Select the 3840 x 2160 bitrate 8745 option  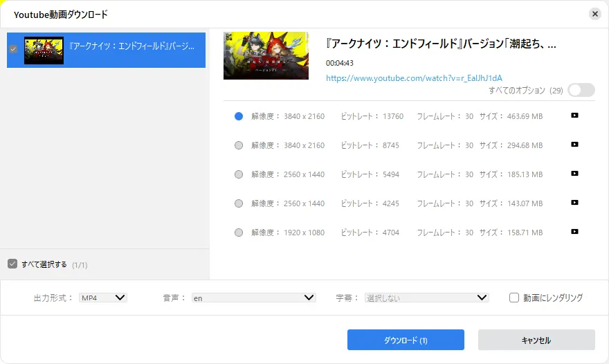[x=239, y=145]
